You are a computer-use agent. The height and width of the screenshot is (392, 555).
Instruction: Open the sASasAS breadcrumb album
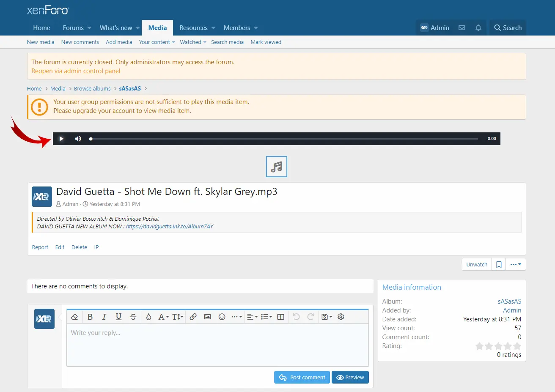coord(130,89)
